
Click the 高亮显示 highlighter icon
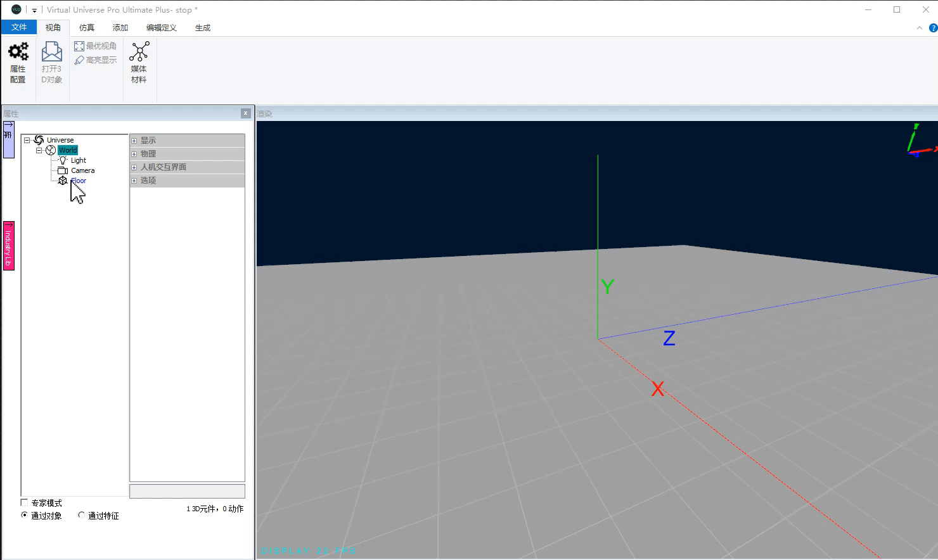coord(79,60)
